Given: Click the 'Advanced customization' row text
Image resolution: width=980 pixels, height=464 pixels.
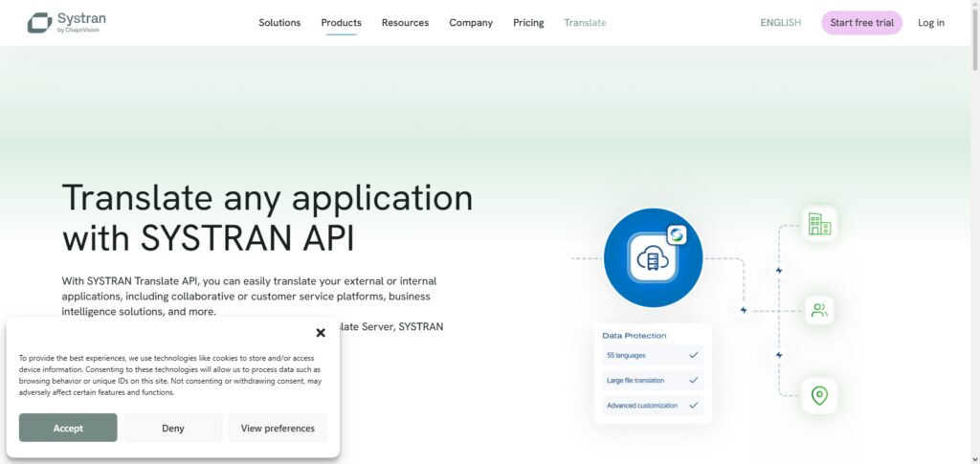Looking at the screenshot, I should (x=642, y=406).
